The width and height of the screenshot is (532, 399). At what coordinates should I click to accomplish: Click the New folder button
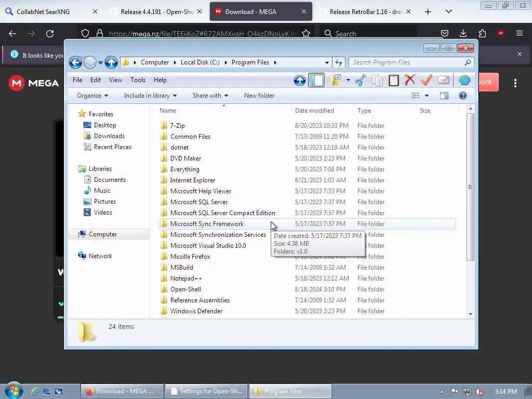click(259, 96)
